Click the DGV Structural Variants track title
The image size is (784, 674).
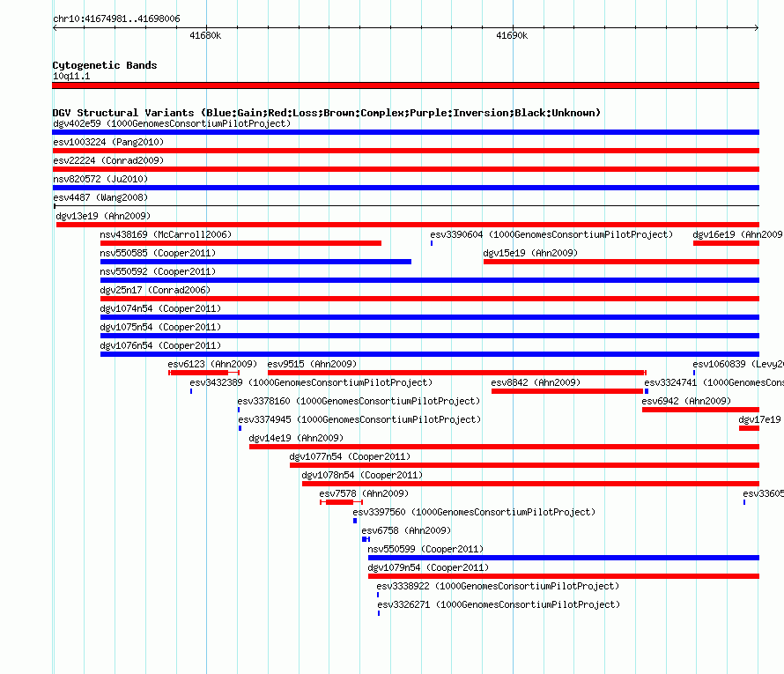click(x=326, y=113)
